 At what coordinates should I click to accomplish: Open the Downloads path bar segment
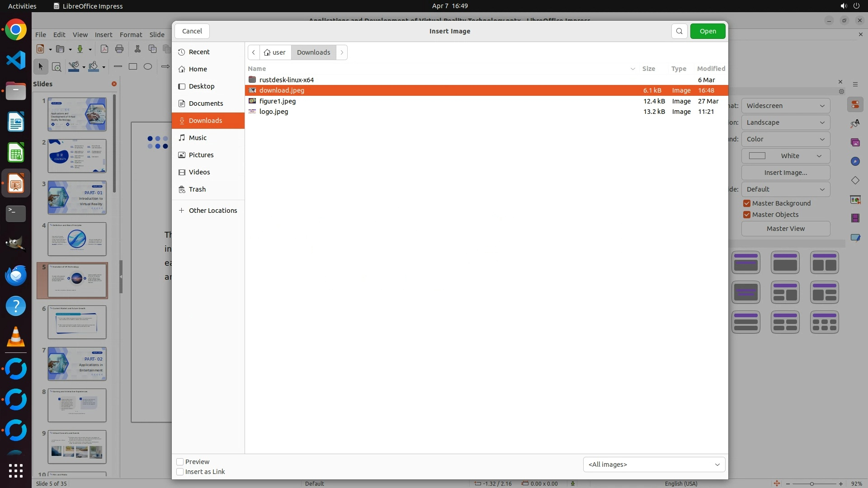pos(313,52)
